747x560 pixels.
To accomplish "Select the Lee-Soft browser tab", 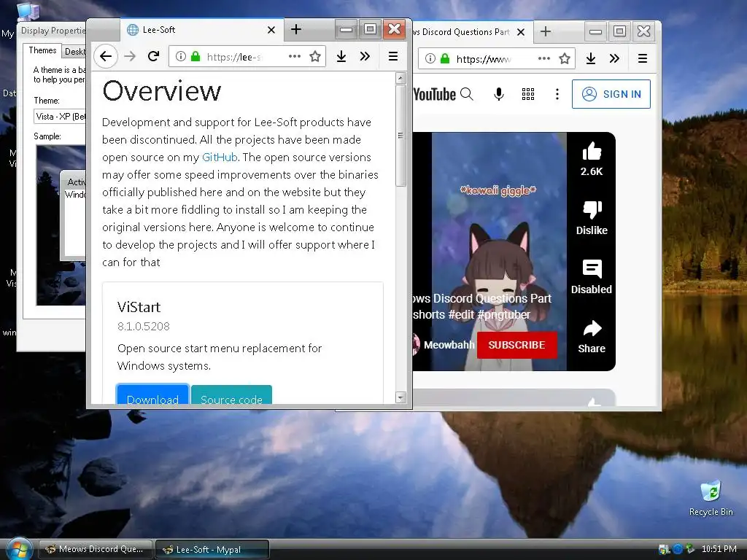I will point(201,30).
